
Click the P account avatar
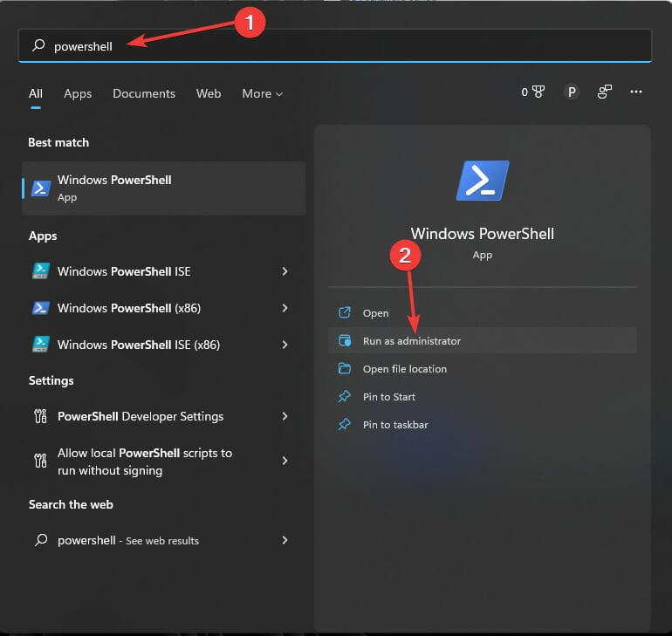click(x=572, y=92)
